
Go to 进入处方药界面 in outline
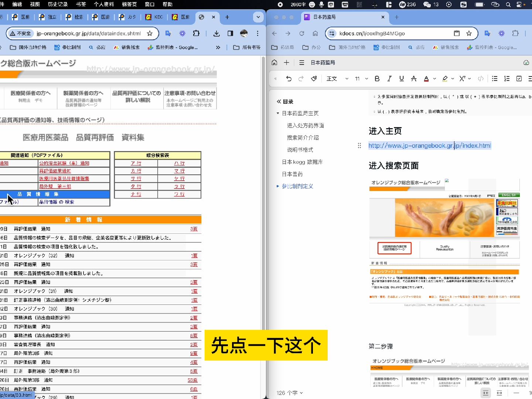[x=305, y=125]
